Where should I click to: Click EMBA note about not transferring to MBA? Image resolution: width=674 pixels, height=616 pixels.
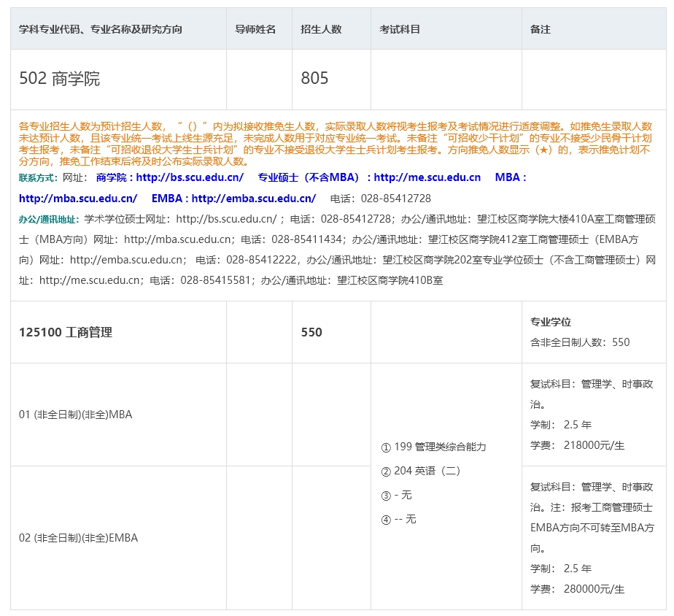592,528
